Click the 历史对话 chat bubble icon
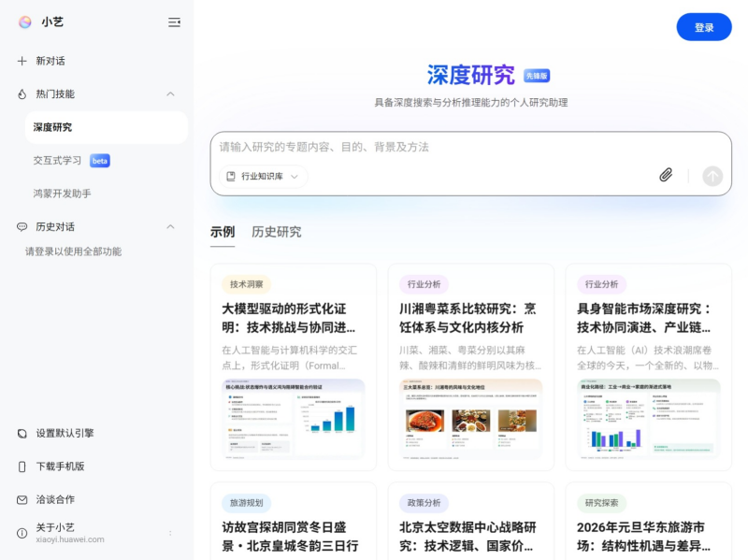This screenshot has width=748, height=560. 21,224
